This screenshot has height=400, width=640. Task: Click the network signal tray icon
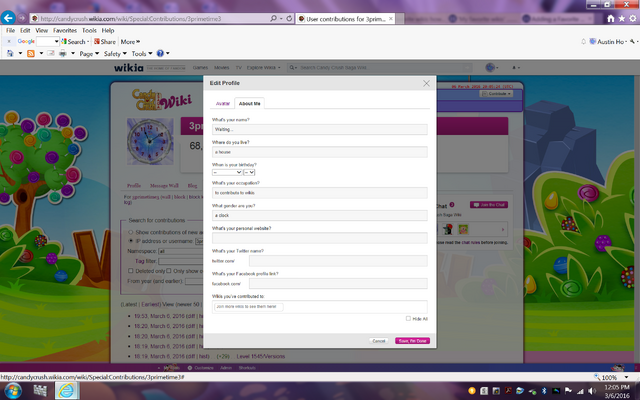click(580, 391)
